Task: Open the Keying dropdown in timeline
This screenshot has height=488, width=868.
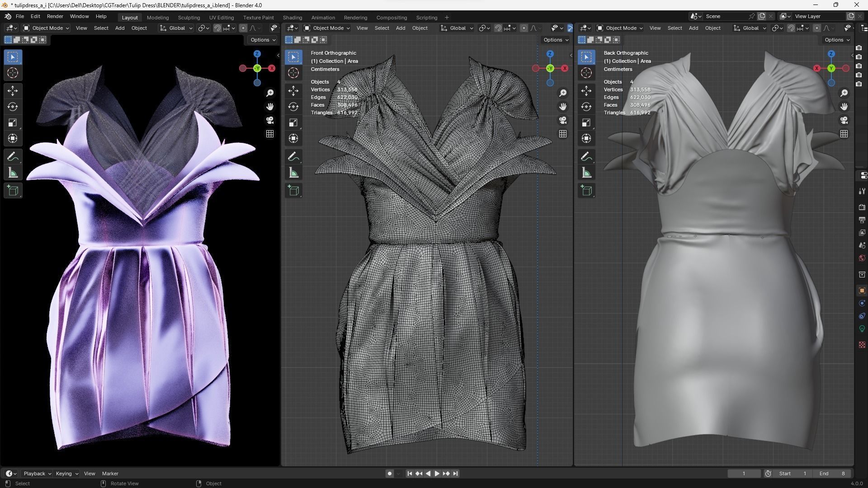Action: pos(67,474)
